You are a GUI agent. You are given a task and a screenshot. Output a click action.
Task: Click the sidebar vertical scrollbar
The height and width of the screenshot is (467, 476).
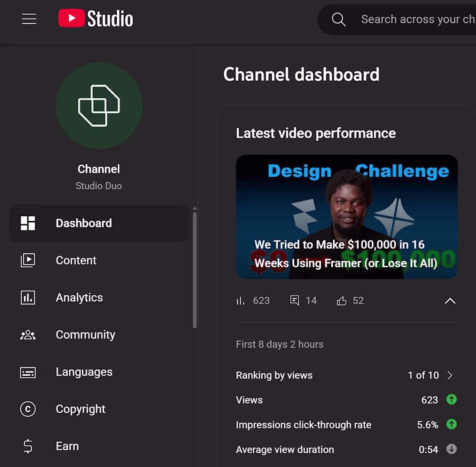pyautogui.click(x=195, y=270)
